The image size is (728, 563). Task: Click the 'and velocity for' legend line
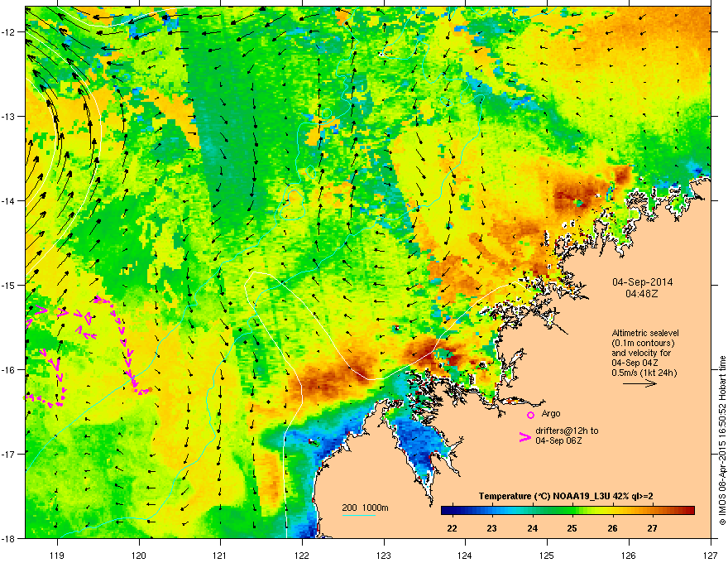click(638, 353)
